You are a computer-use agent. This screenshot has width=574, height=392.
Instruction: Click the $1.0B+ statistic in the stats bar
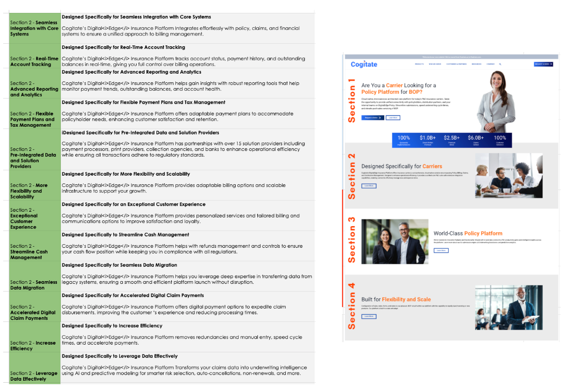point(428,140)
